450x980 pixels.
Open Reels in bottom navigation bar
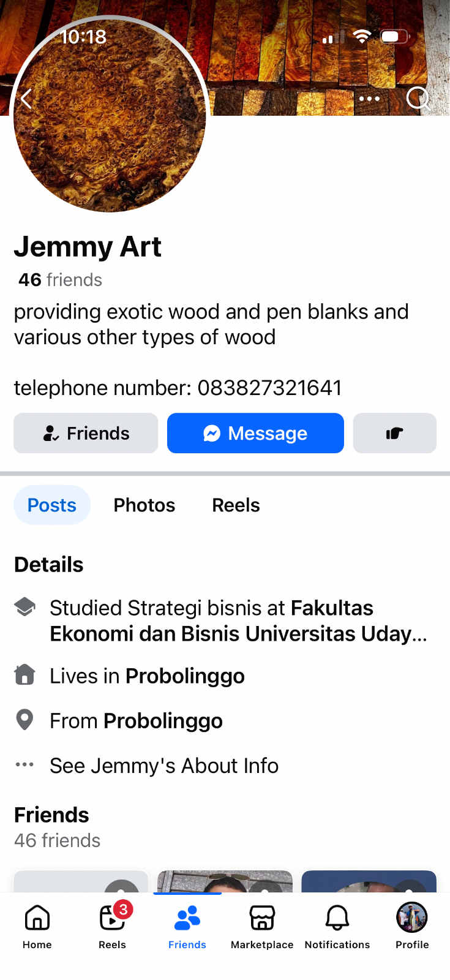pyautogui.click(x=113, y=925)
